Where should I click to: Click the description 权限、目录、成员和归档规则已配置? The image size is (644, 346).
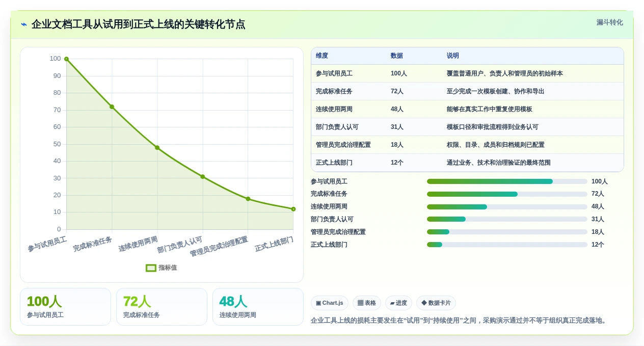pyautogui.click(x=496, y=145)
